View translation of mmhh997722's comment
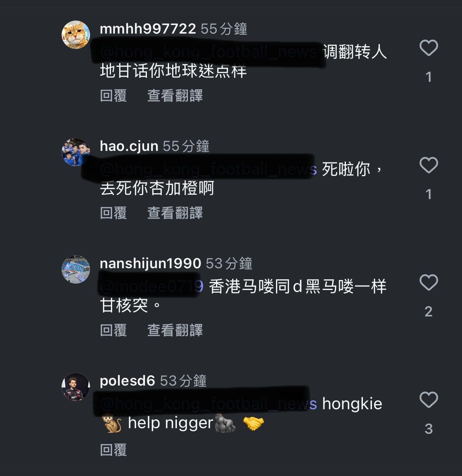Image resolution: width=462 pixels, height=476 pixels. pos(175,96)
